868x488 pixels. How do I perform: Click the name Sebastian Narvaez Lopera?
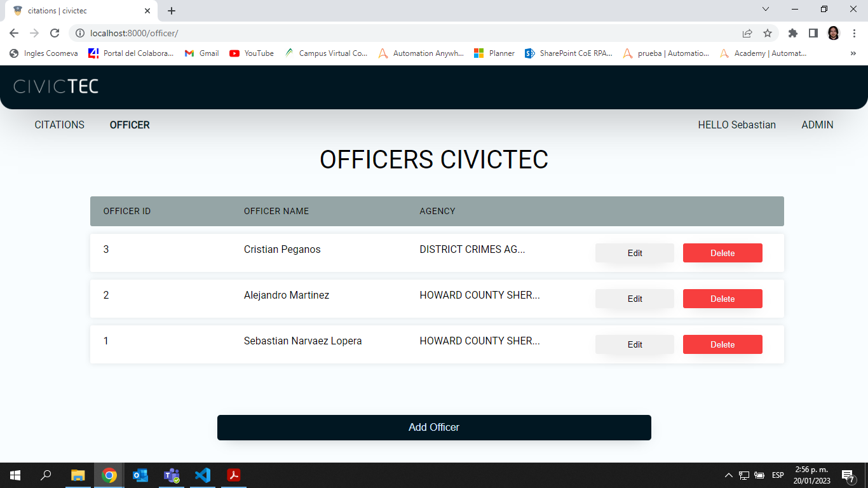[x=303, y=341]
